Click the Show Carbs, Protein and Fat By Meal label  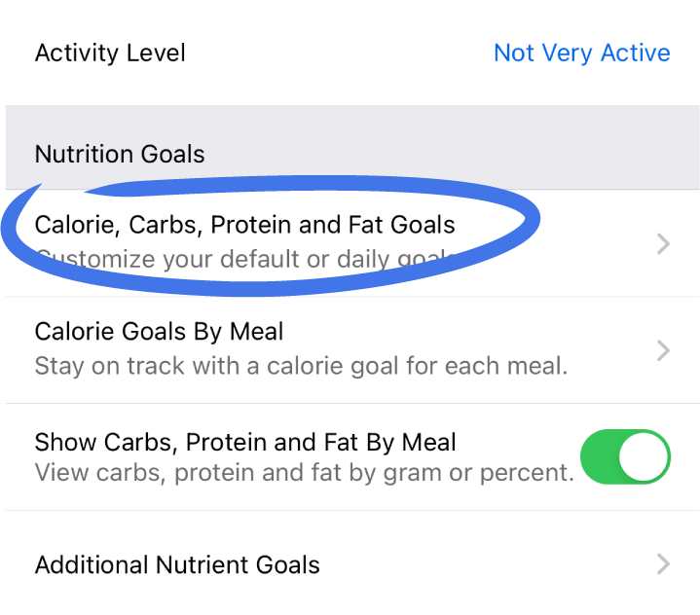tap(245, 443)
